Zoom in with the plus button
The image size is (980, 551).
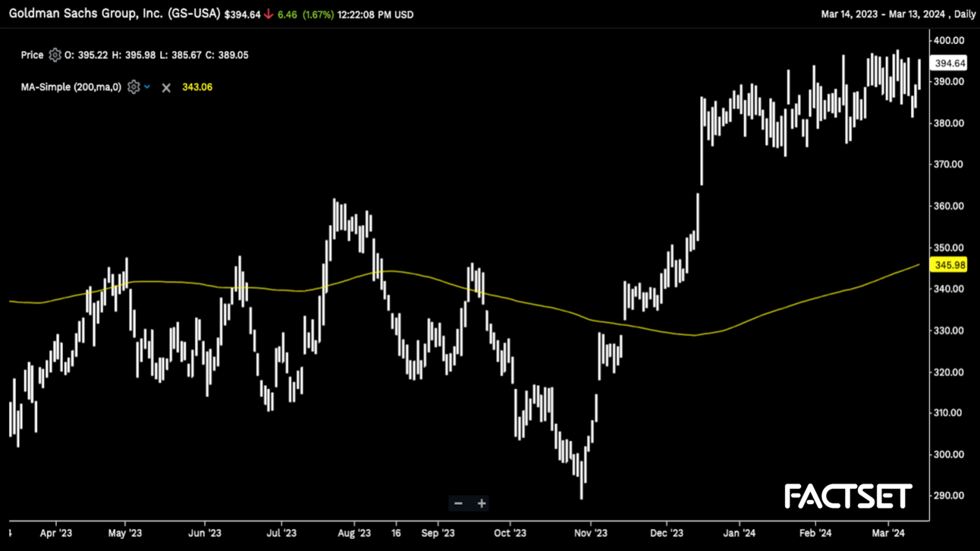click(x=481, y=503)
